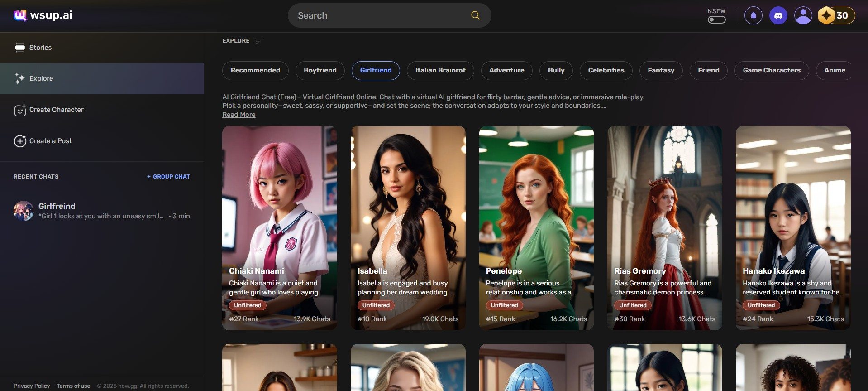Screen dimensions: 868x391
Task: Click the gold coin balance icon
Action: (826, 16)
